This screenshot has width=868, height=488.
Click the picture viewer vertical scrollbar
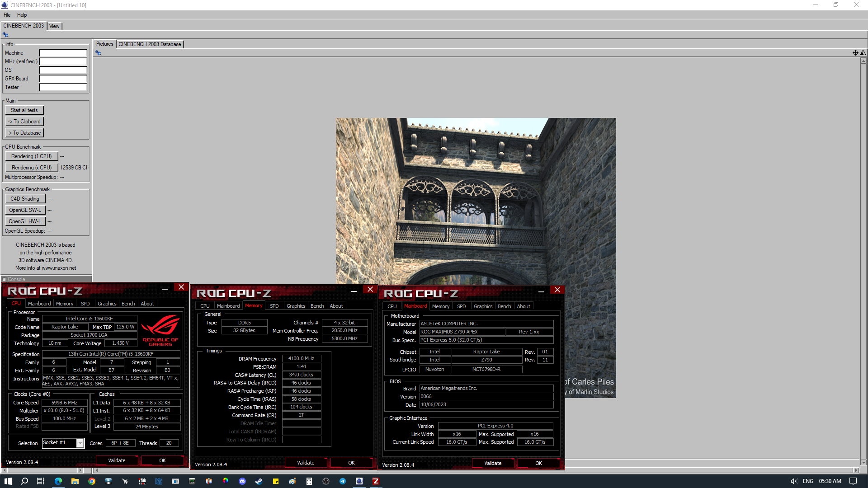click(x=863, y=261)
